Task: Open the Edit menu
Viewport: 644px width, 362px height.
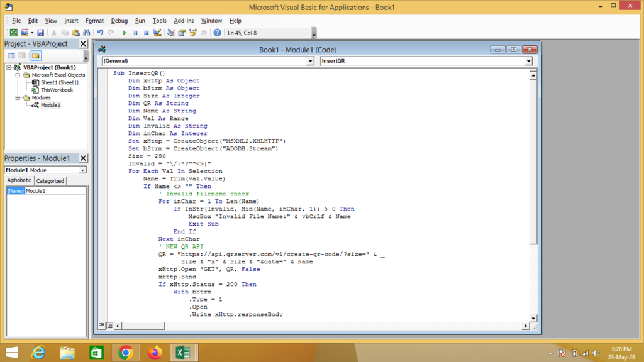Action: tap(33, 21)
